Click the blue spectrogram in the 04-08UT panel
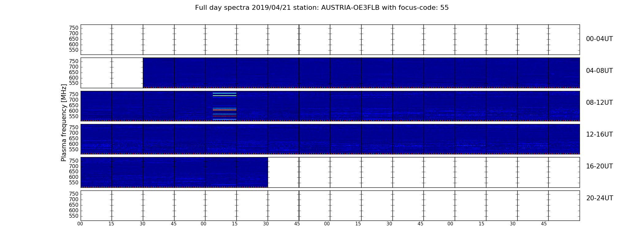644x245 pixels. [x=361, y=73]
